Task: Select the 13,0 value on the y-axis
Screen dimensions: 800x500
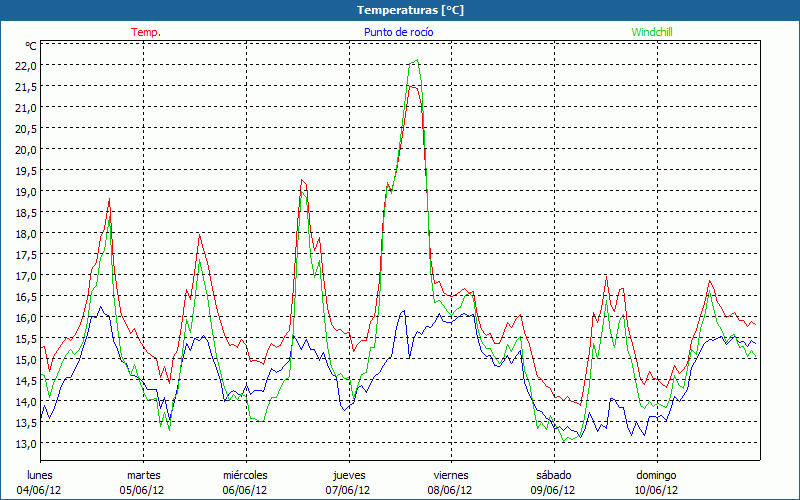Action: point(26,443)
